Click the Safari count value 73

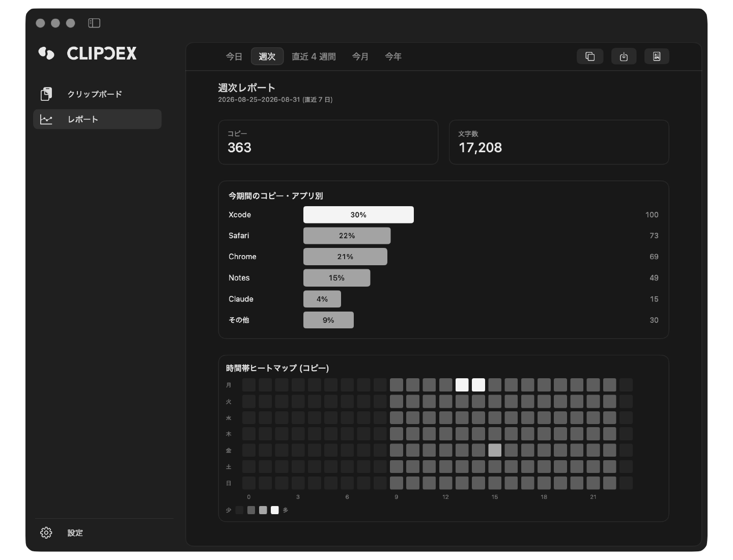pos(654,236)
